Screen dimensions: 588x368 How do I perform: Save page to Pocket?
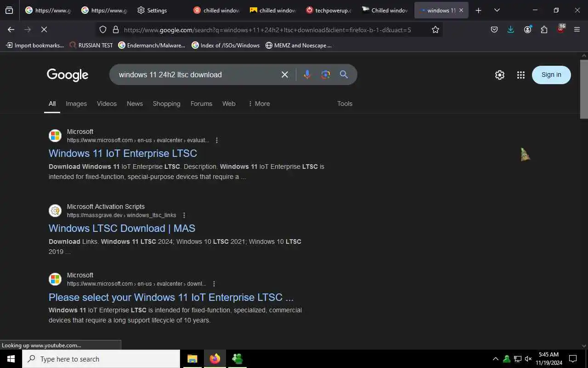494,29
